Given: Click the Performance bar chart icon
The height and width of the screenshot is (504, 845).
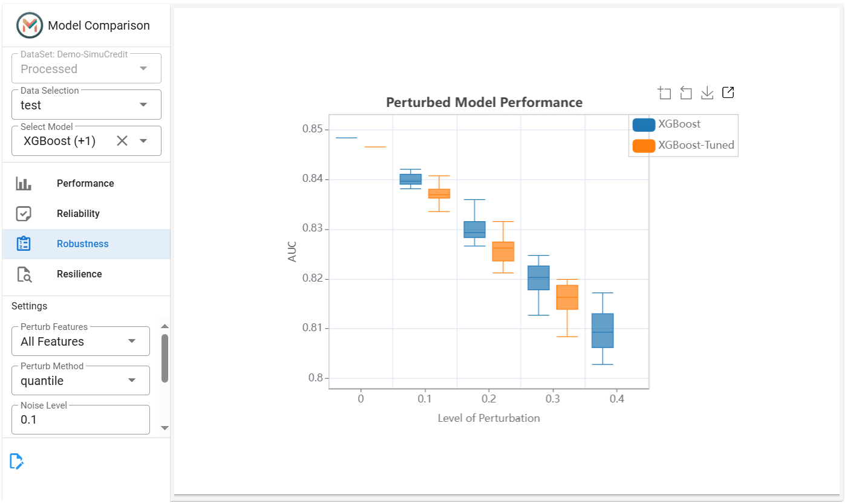Looking at the screenshot, I should [x=24, y=184].
